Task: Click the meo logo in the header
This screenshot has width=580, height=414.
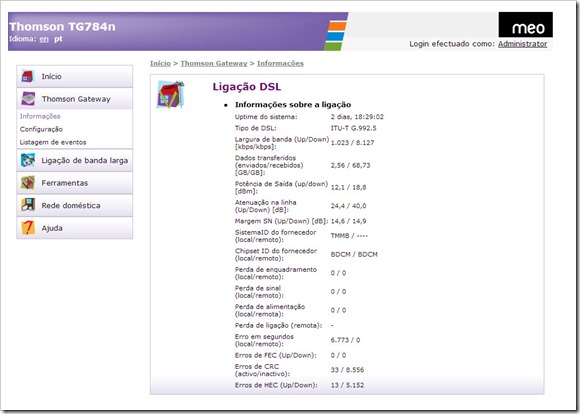Action: (526, 25)
